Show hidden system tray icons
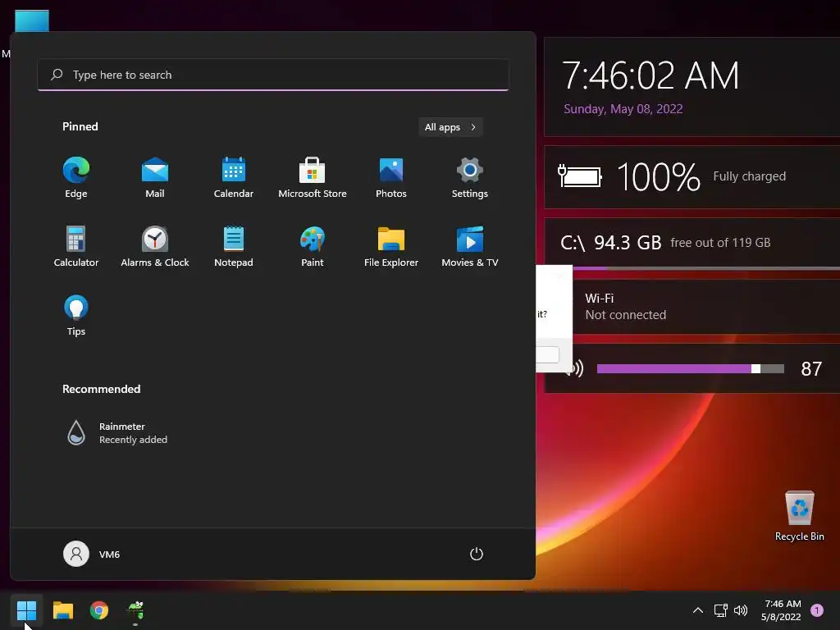The width and height of the screenshot is (840, 630). (x=698, y=610)
